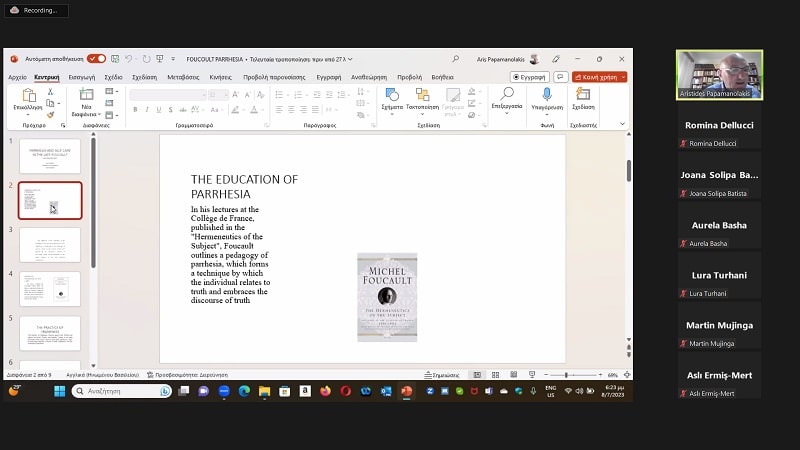This screenshot has width=800, height=450.
Task: Click the PowerPoint icon in the taskbar
Action: 406,391
